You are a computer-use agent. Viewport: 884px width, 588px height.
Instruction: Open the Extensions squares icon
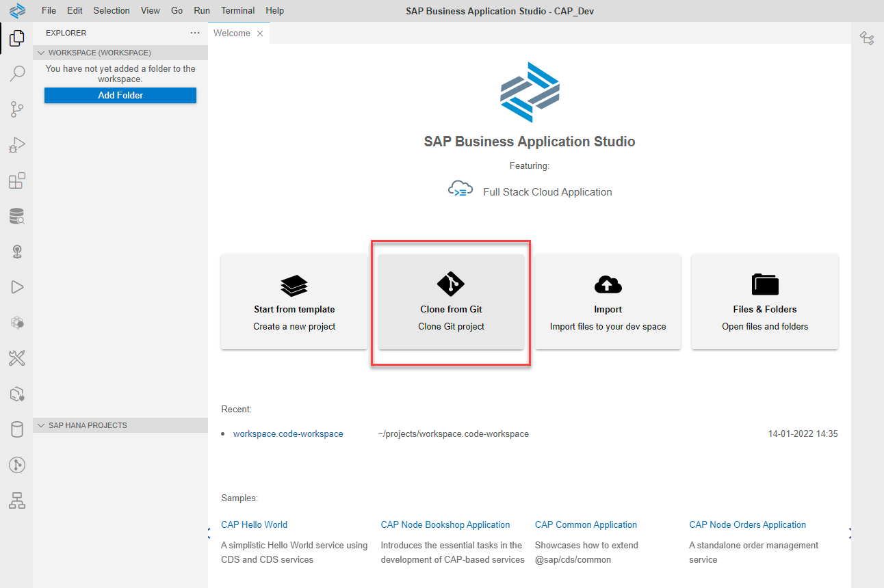[16, 181]
